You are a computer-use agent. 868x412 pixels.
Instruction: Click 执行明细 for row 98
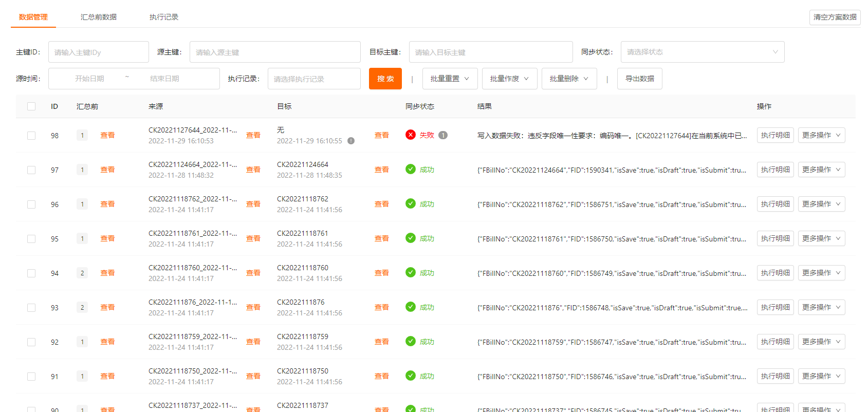pyautogui.click(x=775, y=135)
